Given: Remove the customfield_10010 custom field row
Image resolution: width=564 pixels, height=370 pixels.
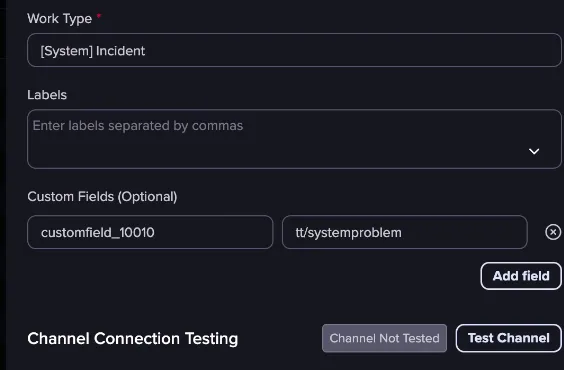Looking at the screenshot, I should [553, 232].
